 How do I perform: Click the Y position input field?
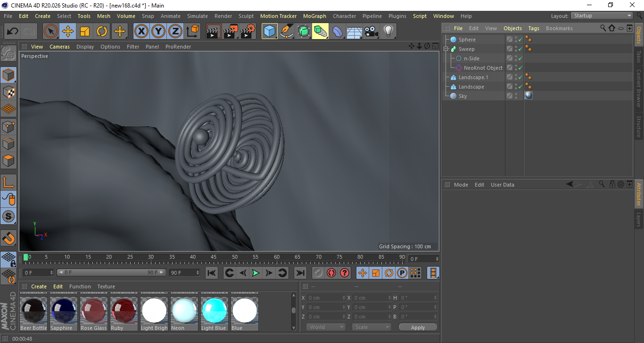325,307
